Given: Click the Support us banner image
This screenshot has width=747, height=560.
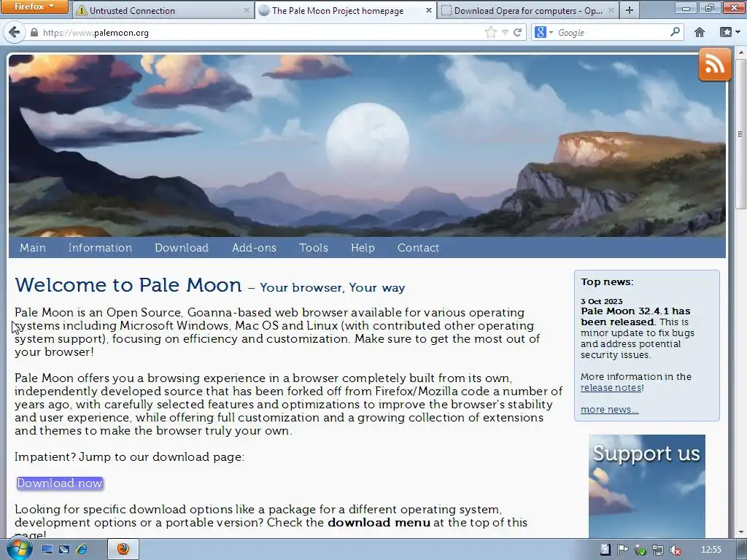Looking at the screenshot, I should 646,486.
